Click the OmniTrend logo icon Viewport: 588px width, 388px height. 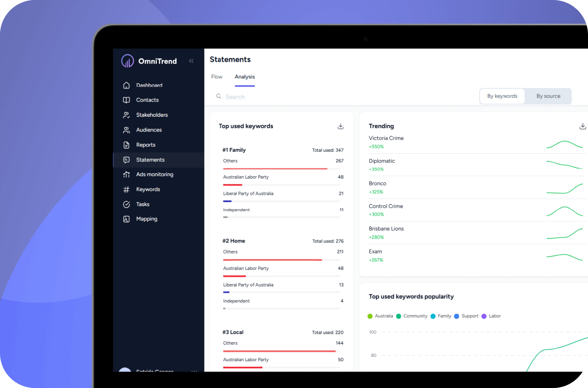(128, 61)
